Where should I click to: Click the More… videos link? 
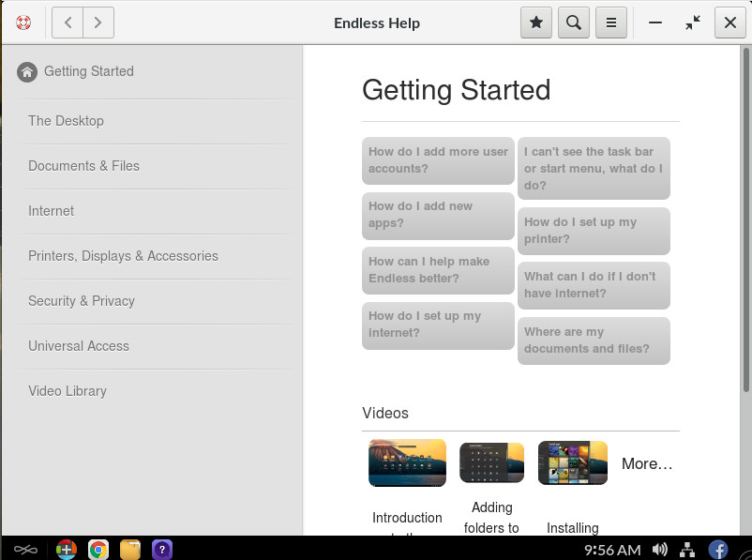[x=647, y=463]
